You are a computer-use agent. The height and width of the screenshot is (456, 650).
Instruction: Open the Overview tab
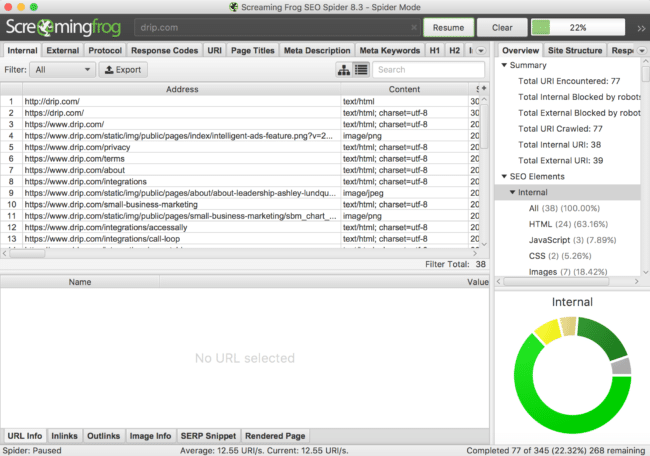pos(520,51)
